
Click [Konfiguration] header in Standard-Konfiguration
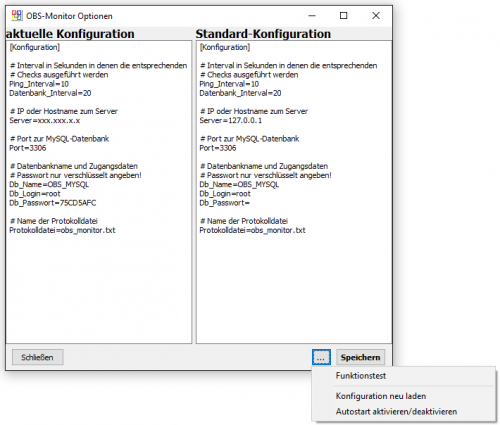pos(225,47)
